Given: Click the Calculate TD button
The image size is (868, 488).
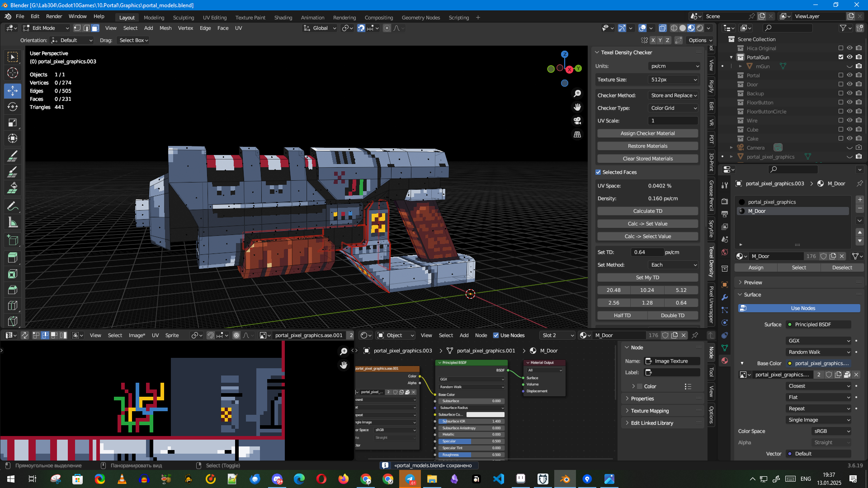Looking at the screenshot, I should click(x=647, y=211).
